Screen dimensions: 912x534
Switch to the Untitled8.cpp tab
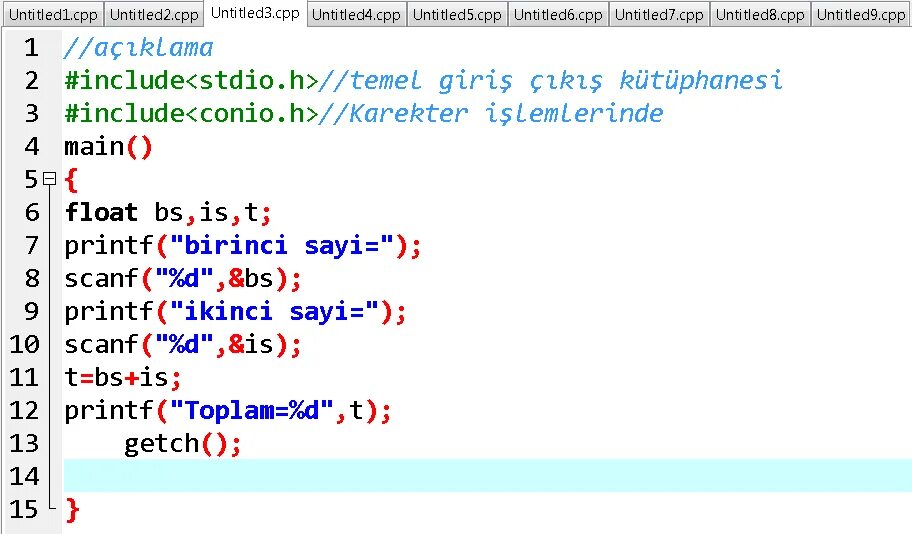(760, 15)
